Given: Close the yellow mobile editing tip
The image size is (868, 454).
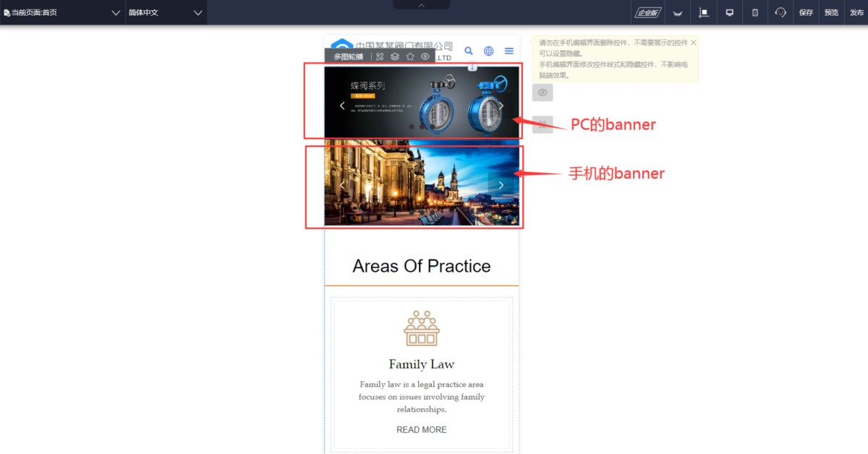Looking at the screenshot, I should [694, 43].
